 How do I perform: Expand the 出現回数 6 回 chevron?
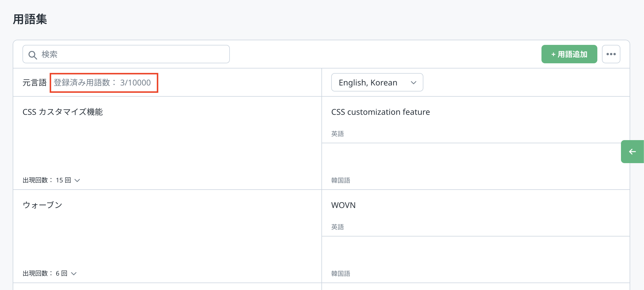pyautogui.click(x=74, y=274)
